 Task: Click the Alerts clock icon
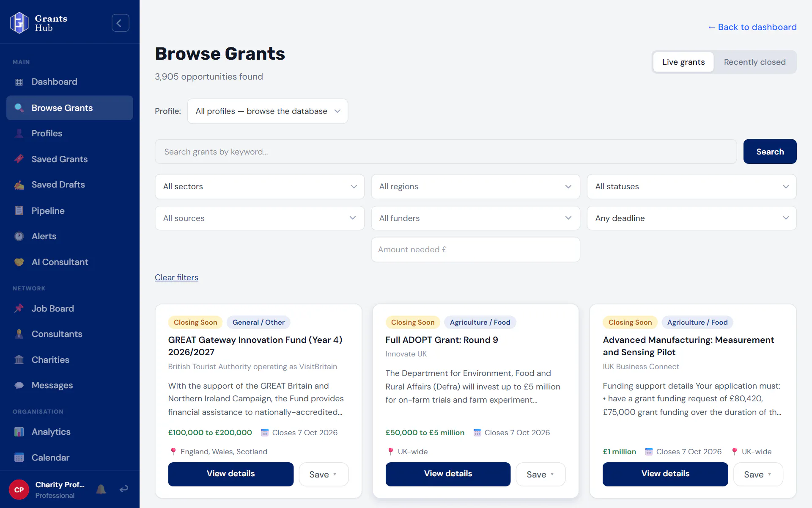19,236
